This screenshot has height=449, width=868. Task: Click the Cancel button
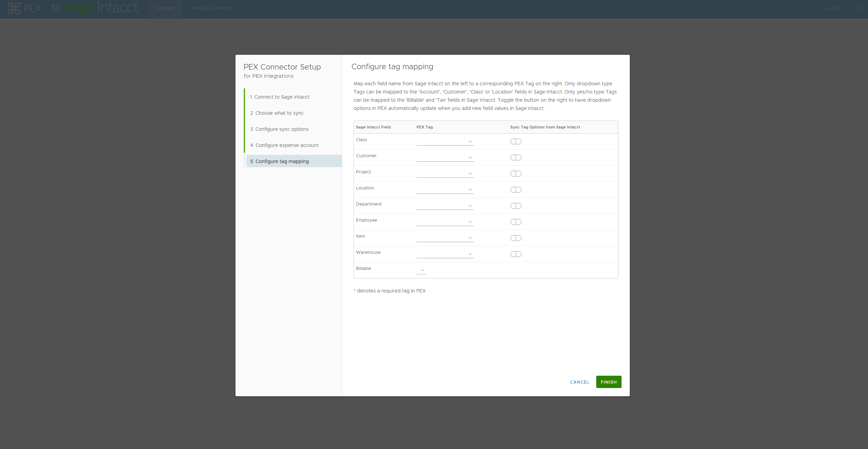click(x=579, y=382)
